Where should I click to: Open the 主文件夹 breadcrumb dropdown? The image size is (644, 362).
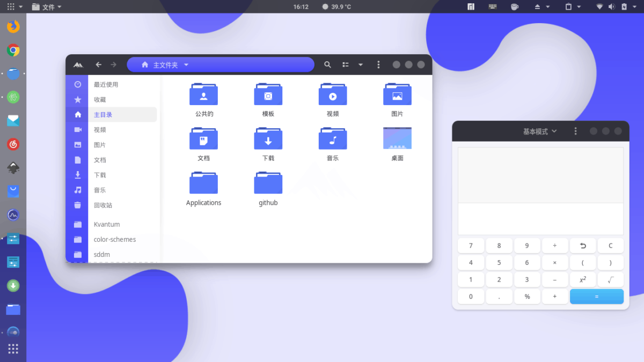pyautogui.click(x=186, y=64)
